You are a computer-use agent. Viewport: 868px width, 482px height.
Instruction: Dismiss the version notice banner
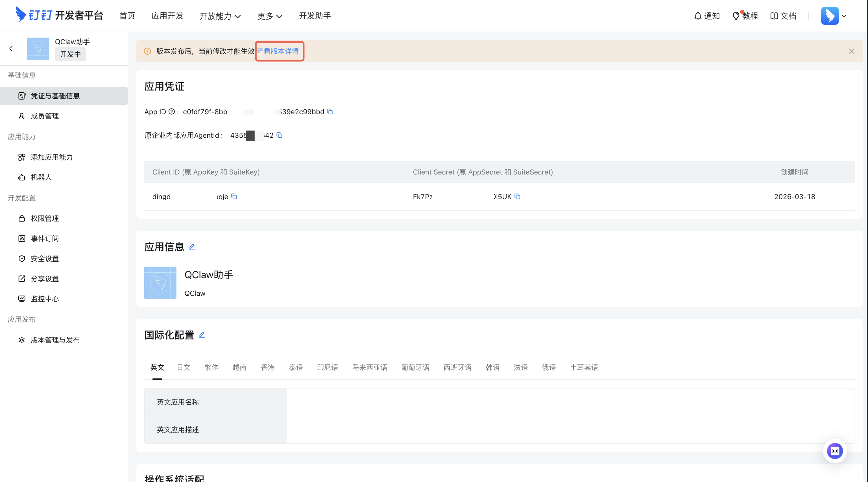point(851,51)
